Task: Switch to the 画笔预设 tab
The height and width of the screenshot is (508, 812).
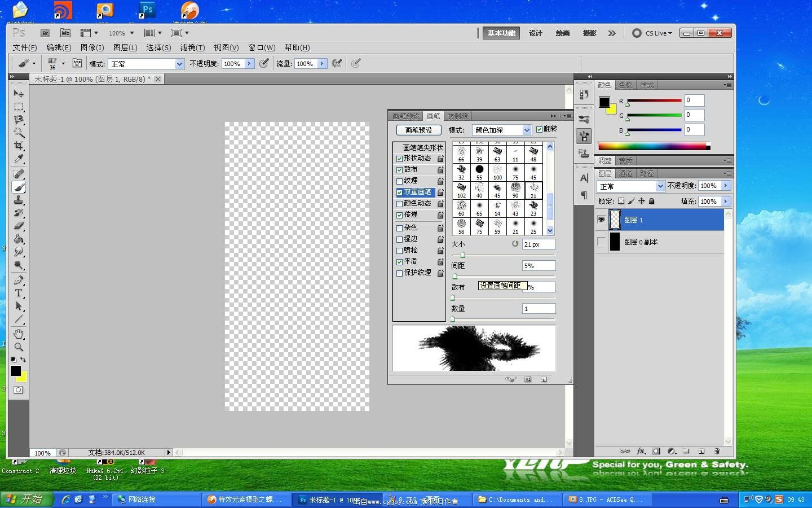Action: pyautogui.click(x=406, y=116)
